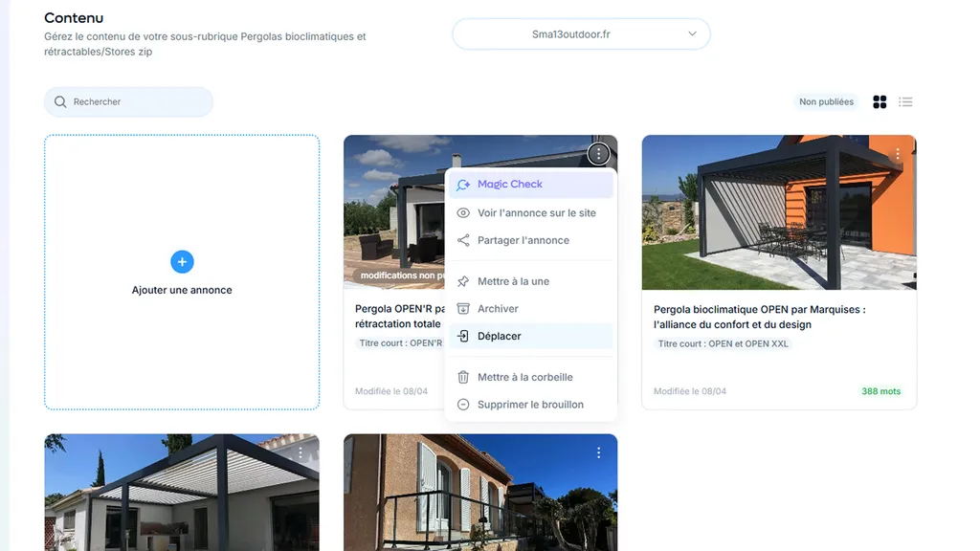This screenshot has width=980, height=551.
Task: Switch to list view layout
Action: 905,102
